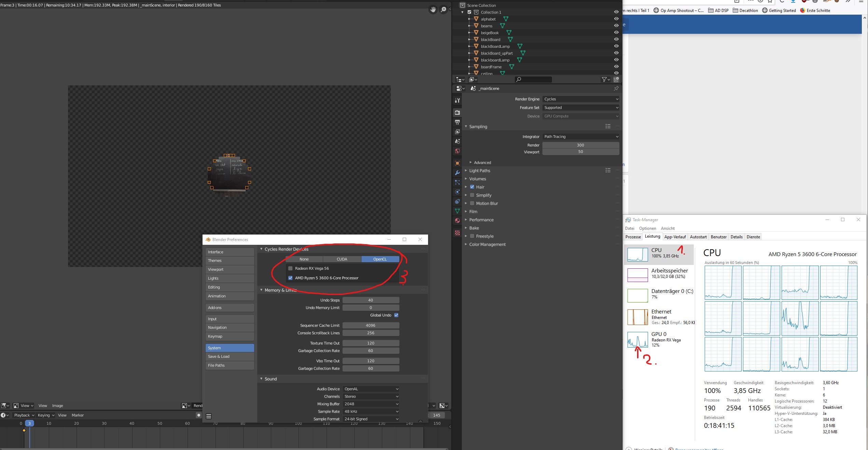Click the outliner filter funnel icon
The image size is (868, 450).
coord(604,80)
